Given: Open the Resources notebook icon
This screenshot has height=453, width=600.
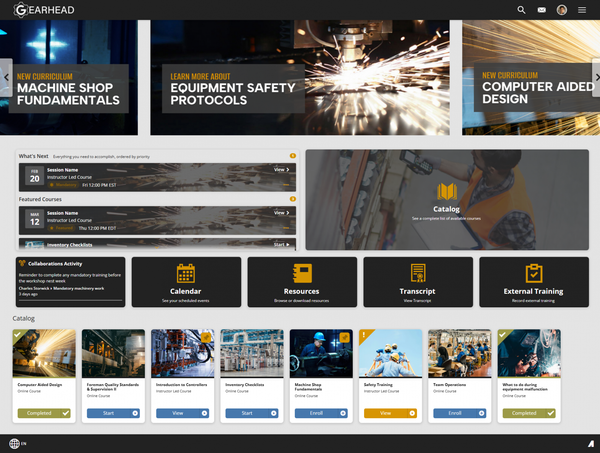Looking at the screenshot, I should pos(302,274).
